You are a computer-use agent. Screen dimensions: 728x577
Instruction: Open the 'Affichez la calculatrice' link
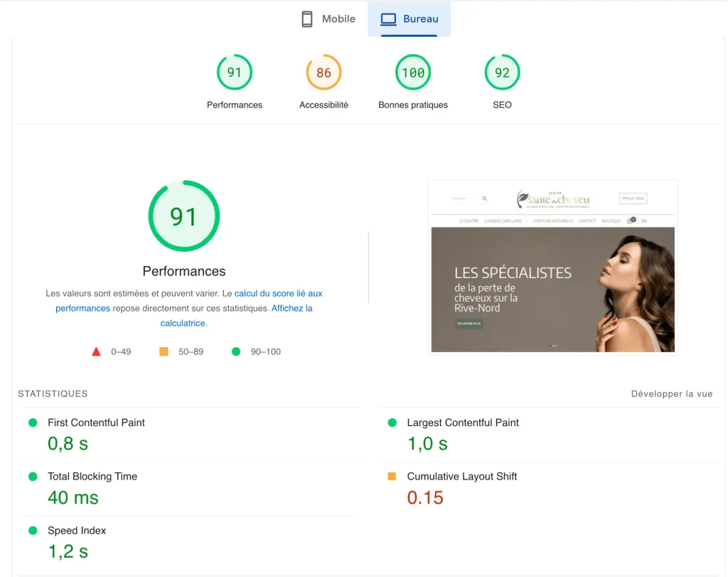[x=291, y=309]
